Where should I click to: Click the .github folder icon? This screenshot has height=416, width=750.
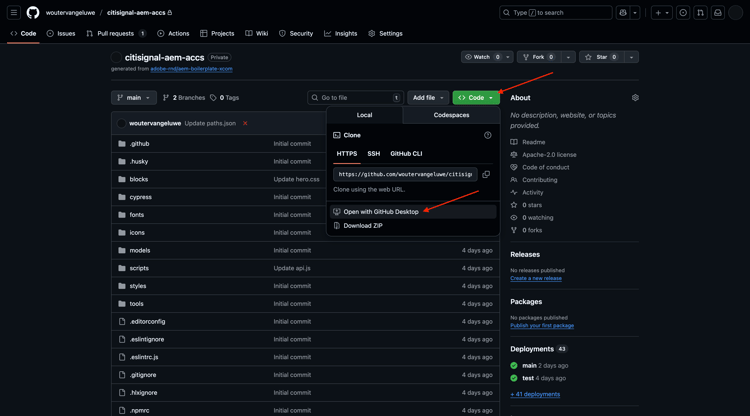pos(122,143)
